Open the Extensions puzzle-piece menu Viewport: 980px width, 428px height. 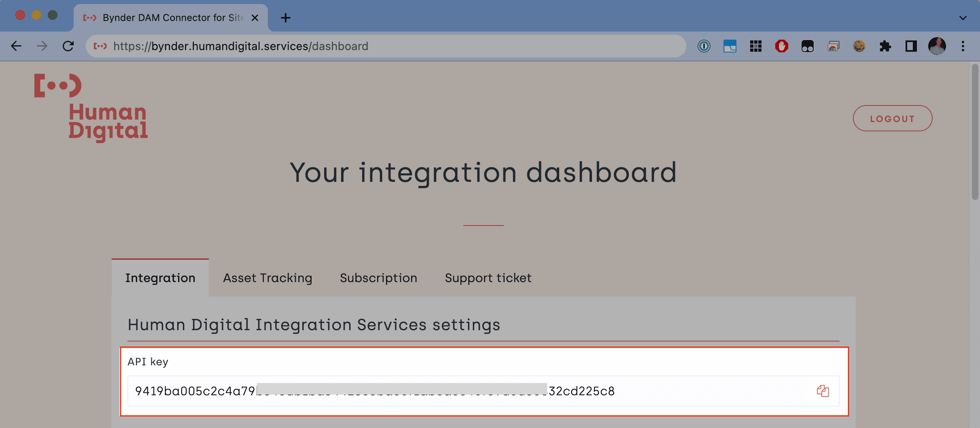885,46
